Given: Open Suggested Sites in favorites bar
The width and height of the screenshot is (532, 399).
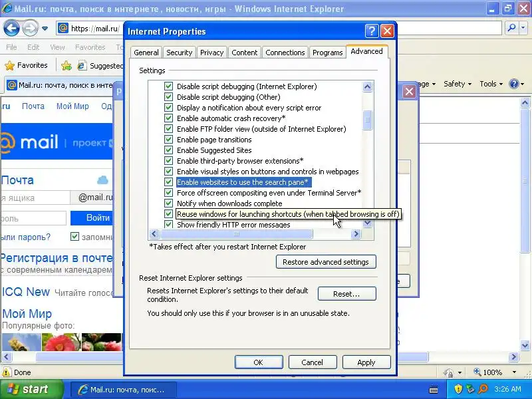Looking at the screenshot, I should (x=100, y=65).
